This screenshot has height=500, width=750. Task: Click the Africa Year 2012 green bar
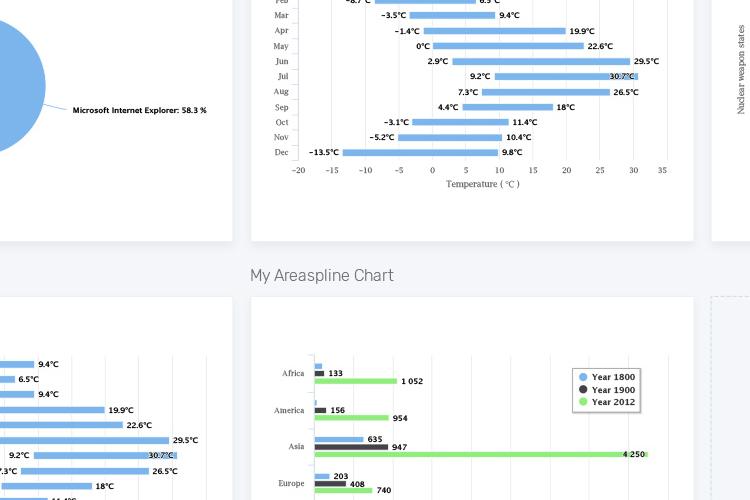(356, 381)
